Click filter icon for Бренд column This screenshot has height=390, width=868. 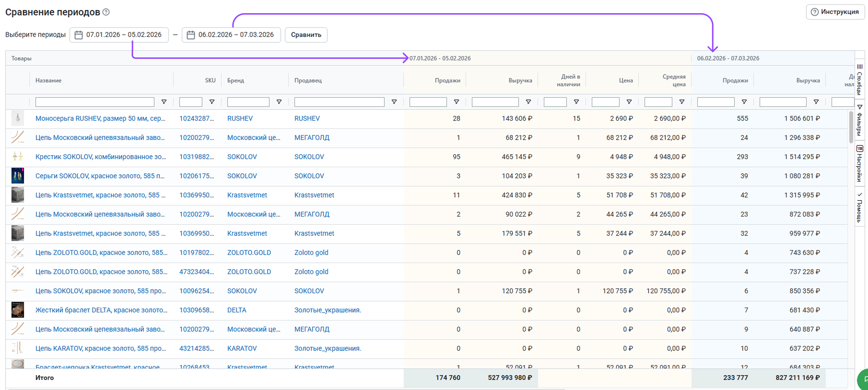pyautogui.click(x=279, y=102)
